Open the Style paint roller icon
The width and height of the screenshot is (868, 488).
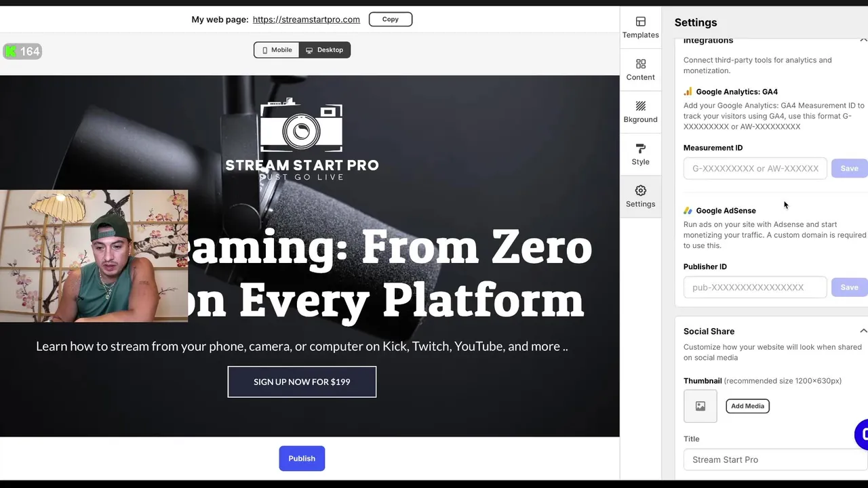click(x=641, y=148)
